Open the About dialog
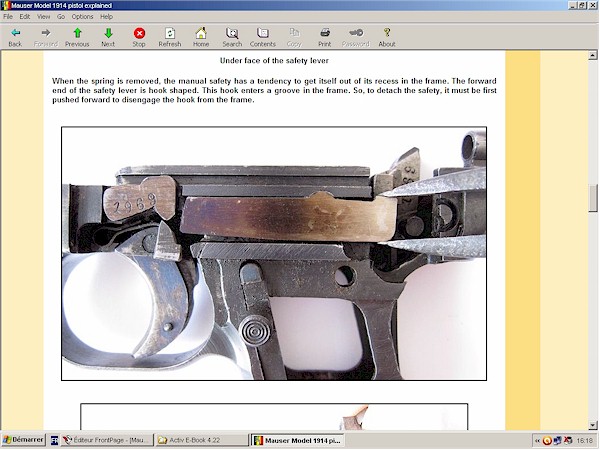This screenshot has height=450, width=600. click(x=387, y=37)
